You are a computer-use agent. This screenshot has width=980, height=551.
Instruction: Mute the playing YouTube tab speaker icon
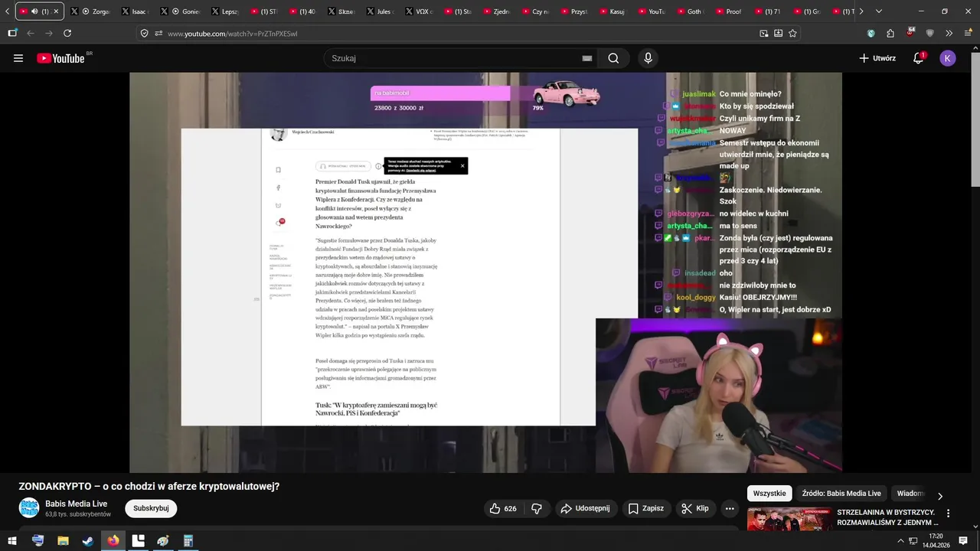34,11
